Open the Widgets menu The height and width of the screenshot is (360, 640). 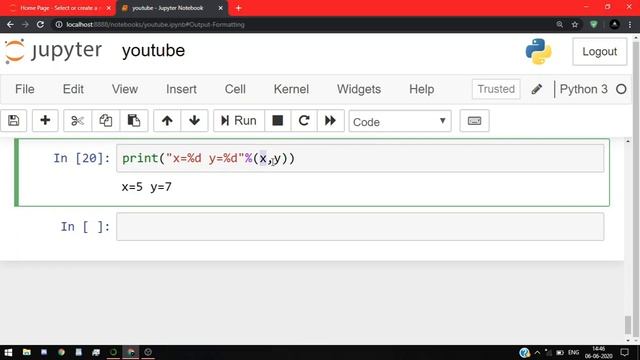point(359,89)
